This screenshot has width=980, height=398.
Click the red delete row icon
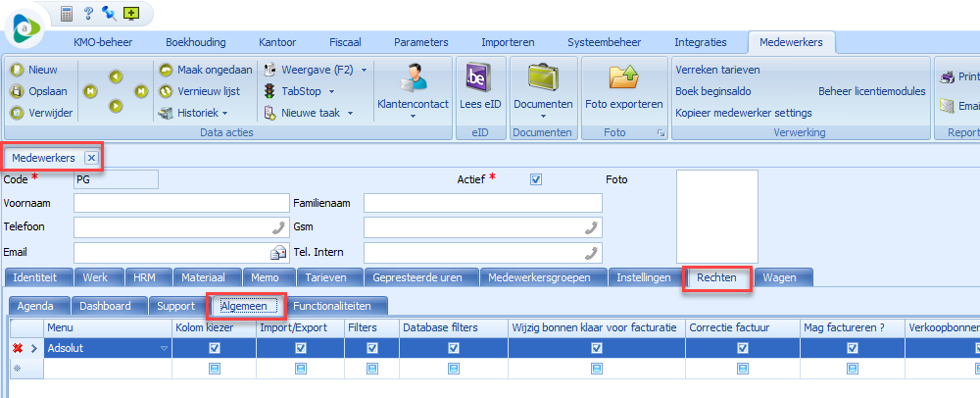click(17, 348)
